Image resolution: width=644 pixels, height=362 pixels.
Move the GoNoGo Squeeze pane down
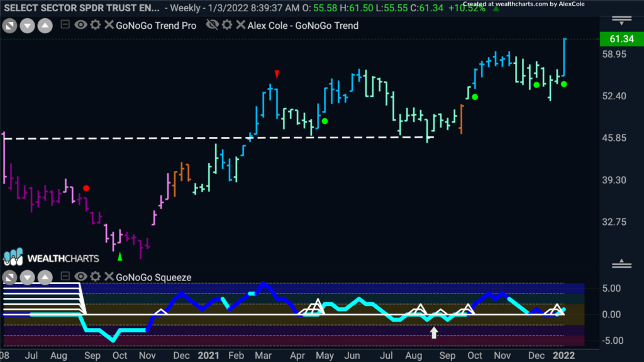pyautogui.click(x=27, y=278)
